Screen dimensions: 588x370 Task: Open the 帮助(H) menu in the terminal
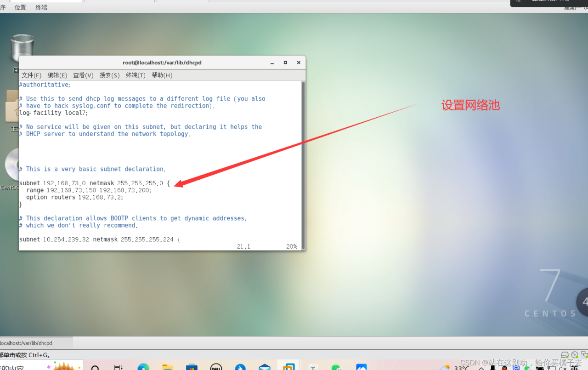162,75
